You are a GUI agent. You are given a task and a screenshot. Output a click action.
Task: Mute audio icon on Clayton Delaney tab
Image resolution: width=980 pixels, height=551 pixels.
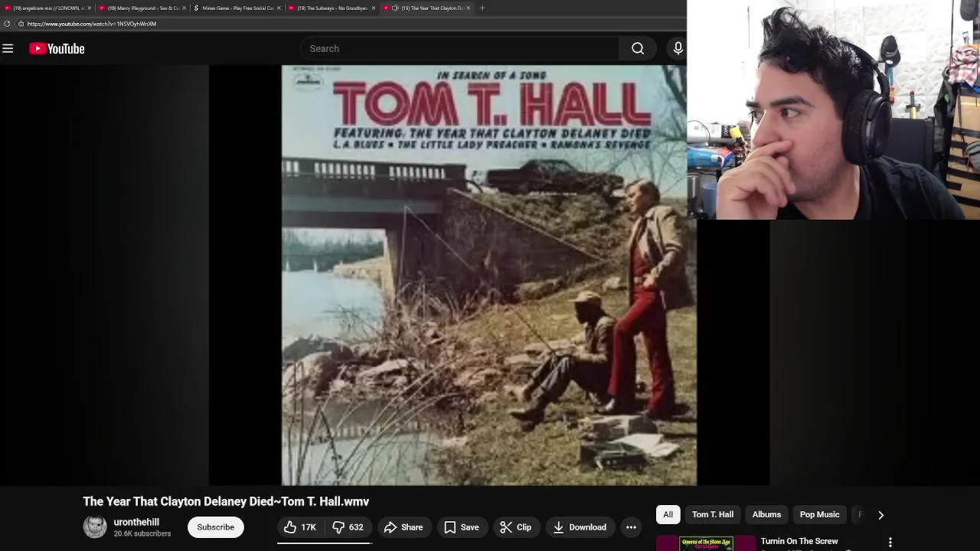coord(395,8)
